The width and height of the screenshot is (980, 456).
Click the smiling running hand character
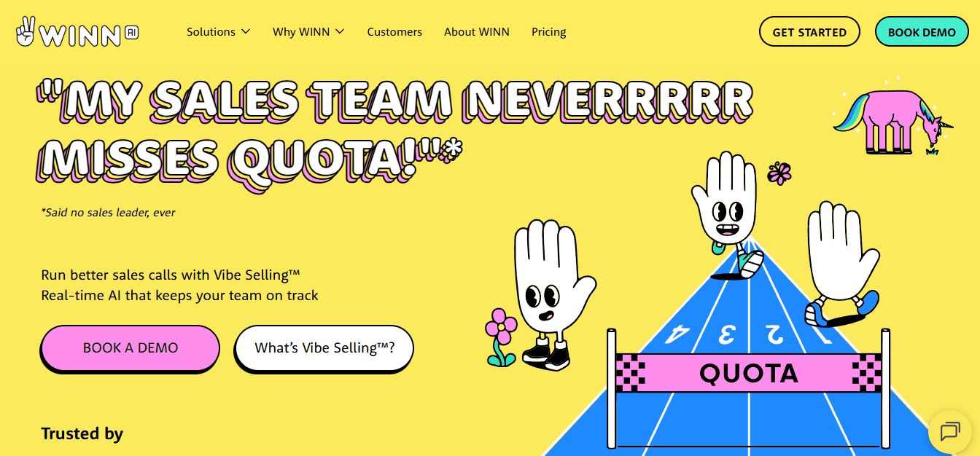[x=726, y=214]
